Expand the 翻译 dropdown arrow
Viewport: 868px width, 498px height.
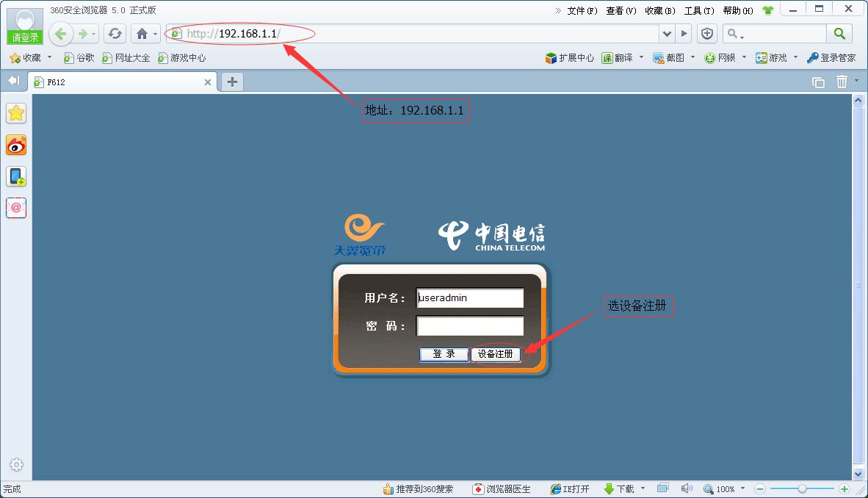[x=641, y=57]
